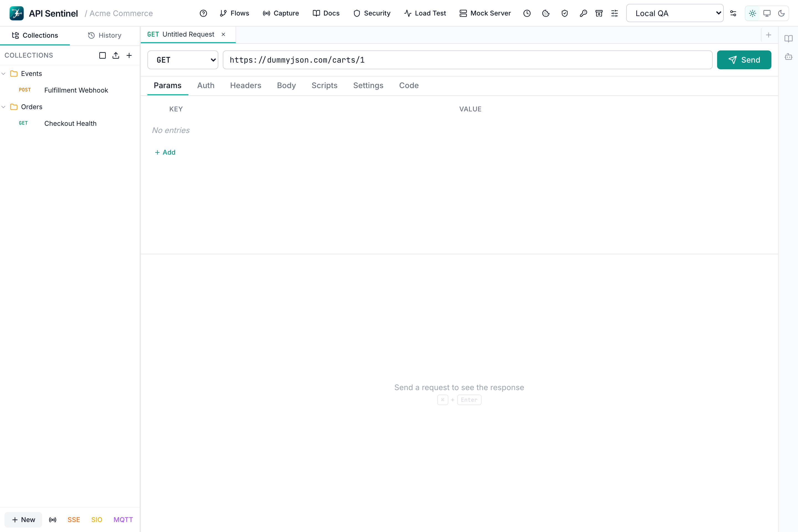Open the Docs toolbar item
This screenshot has height=532, width=798.
[x=326, y=13]
